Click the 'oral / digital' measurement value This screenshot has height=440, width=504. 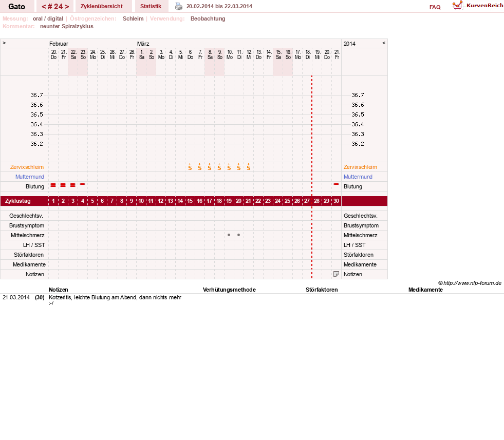(x=48, y=18)
